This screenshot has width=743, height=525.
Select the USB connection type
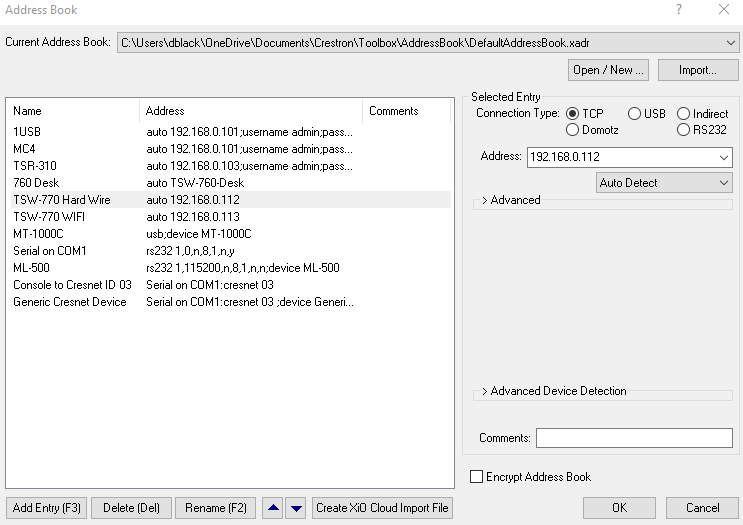pyautogui.click(x=634, y=114)
